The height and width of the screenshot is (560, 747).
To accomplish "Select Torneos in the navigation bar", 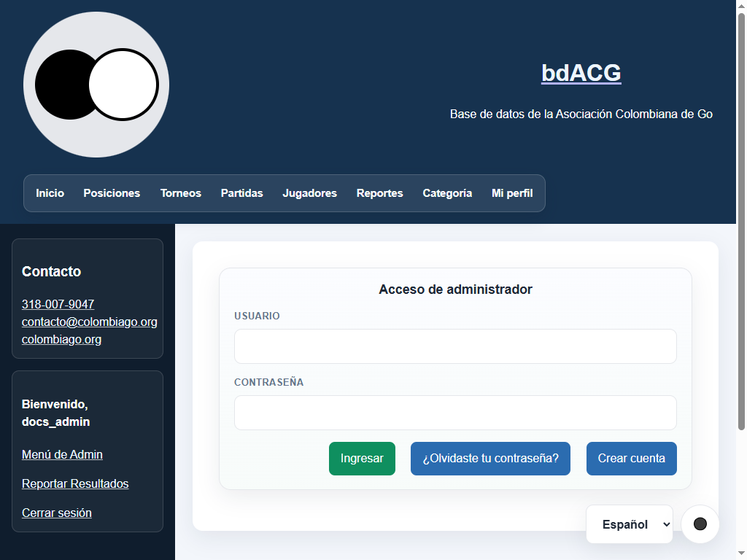I will pyautogui.click(x=181, y=192).
